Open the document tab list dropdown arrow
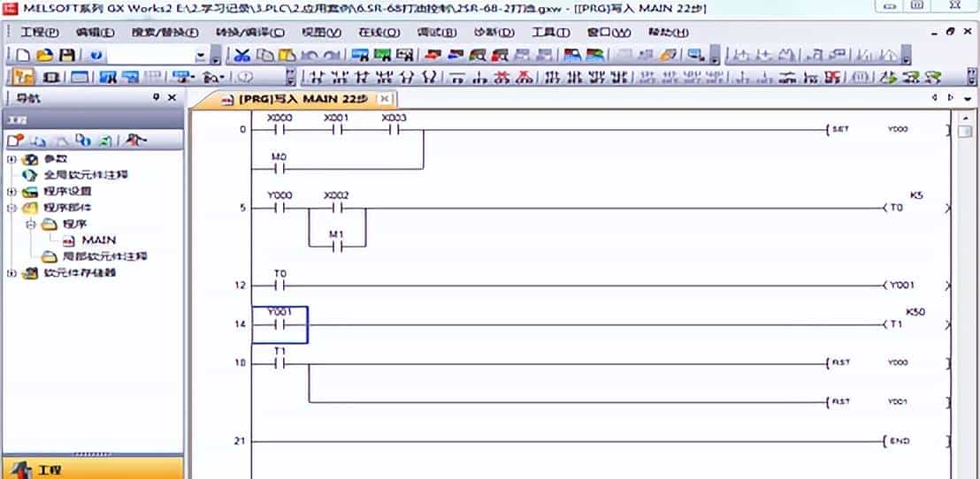The image size is (980, 479). coord(968,98)
